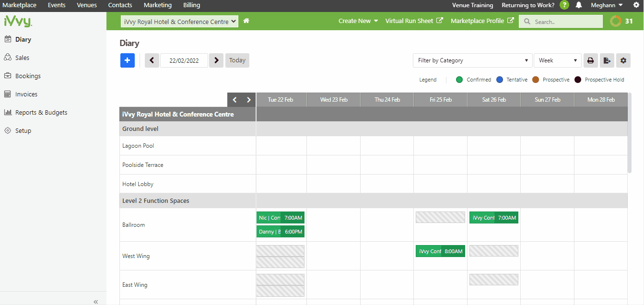Open the Venue Training link
Screen dimensions: 644x305
[472, 5]
